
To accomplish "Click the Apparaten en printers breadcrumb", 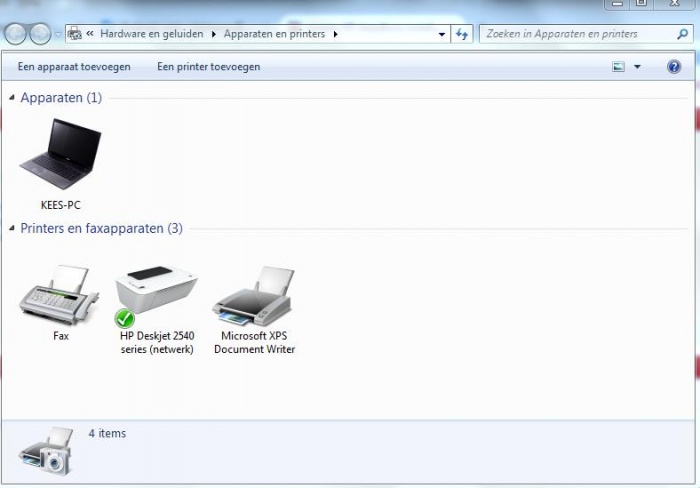I will [274, 34].
